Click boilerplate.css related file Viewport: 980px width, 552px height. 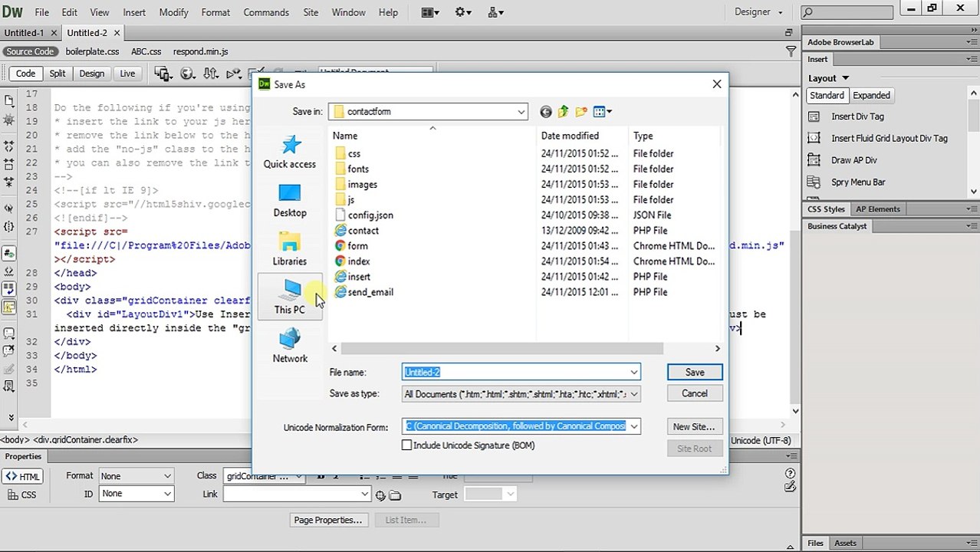pyautogui.click(x=92, y=51)
